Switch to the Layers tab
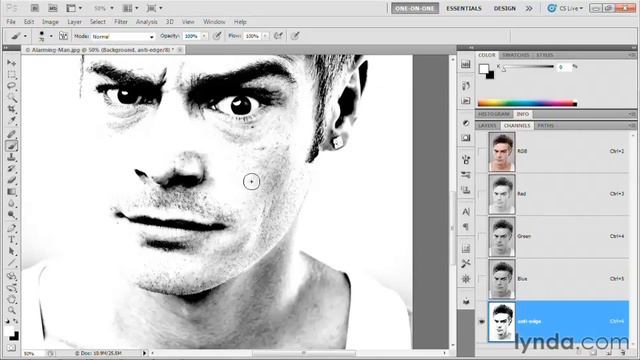Image resolution: width=640 pixels, height=360 pixels. coord(487,126)
